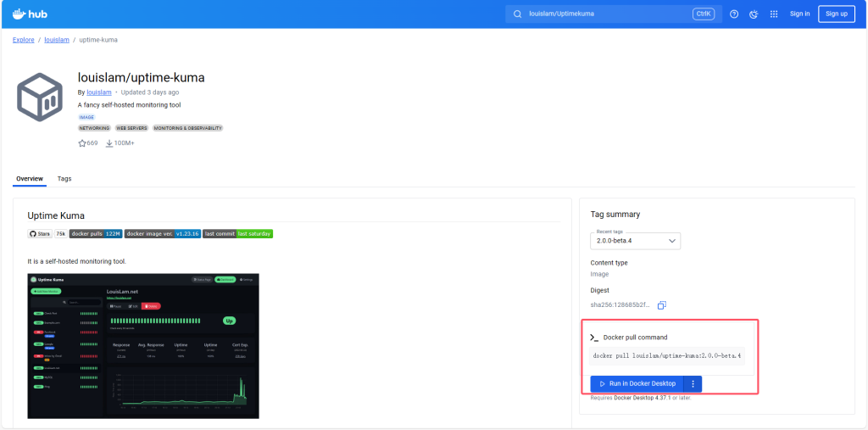Click the star icon showing 669

82,143
